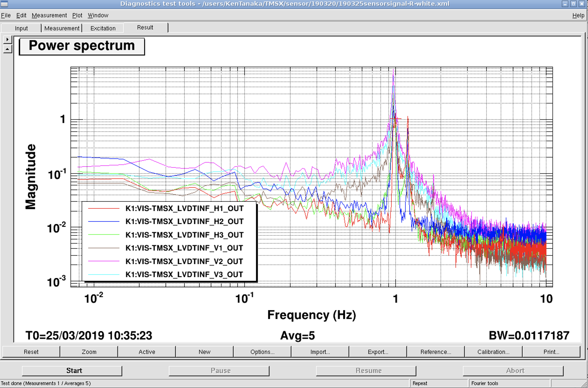Switch to the Excitation tab
588x388 pixels.
pyautogui.click(x=103, y=28)
